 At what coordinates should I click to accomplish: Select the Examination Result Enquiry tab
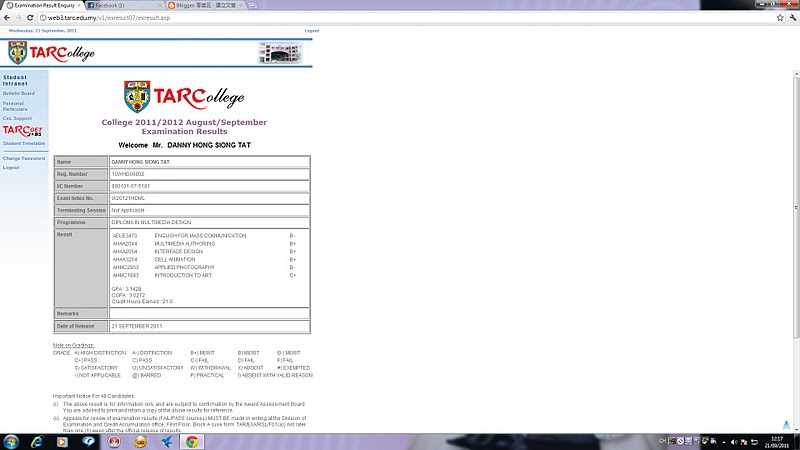(42, 5)
